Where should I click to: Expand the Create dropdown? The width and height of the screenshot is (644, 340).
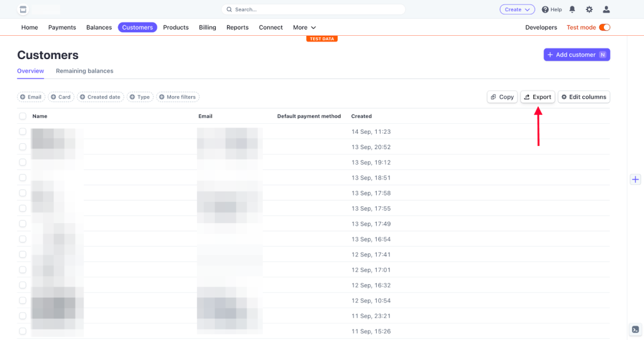[x=517, y=9]
